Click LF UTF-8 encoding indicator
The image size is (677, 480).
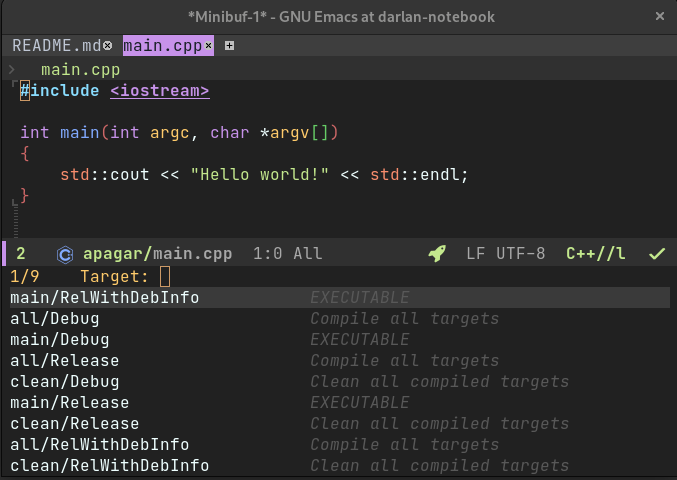tap(506, 253)
